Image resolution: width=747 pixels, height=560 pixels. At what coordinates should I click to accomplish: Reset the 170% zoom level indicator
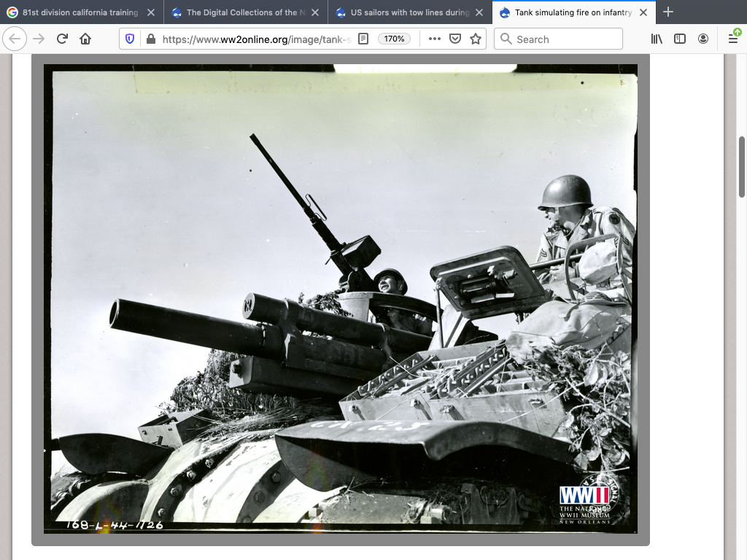pos(394,39)
